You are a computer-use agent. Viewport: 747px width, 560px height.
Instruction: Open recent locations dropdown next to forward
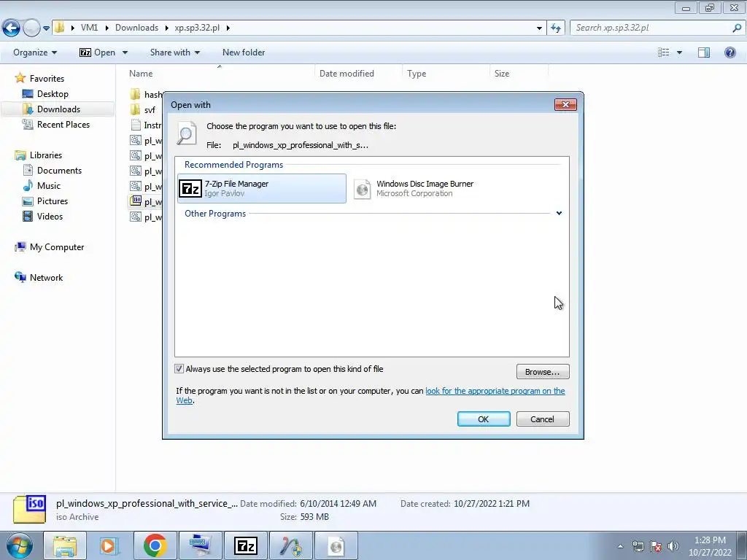tap(46, 28)
